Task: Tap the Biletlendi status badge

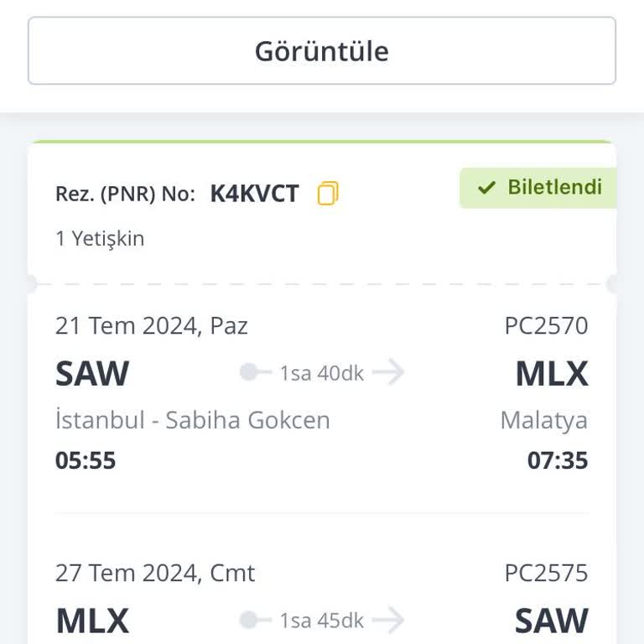Action: (x=538, y=188)
